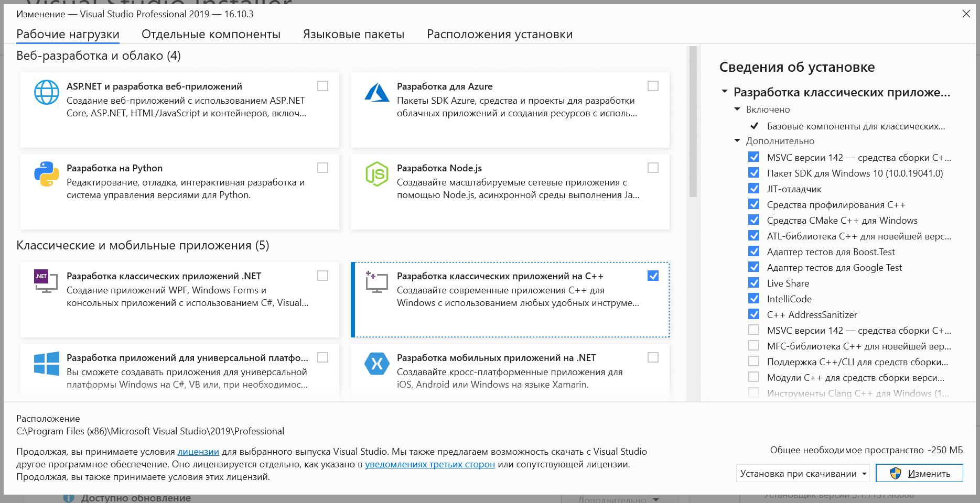Click the Node.js logo icon

coord(377,174)
